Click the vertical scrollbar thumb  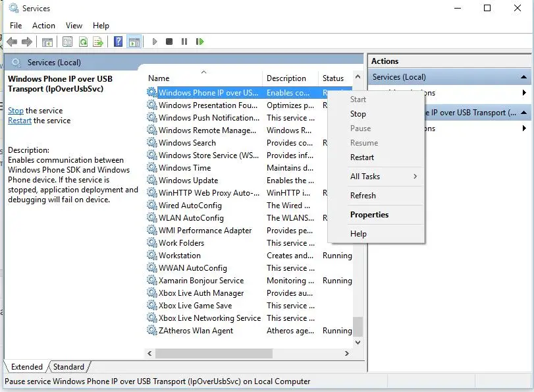[x=358, y=327]
